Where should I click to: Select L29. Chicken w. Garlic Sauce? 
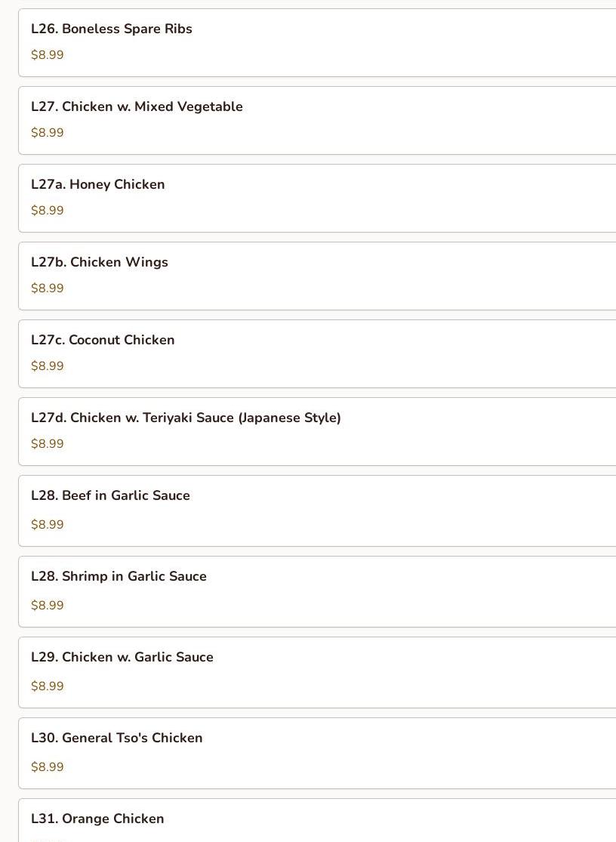click(x=317, y=672)
